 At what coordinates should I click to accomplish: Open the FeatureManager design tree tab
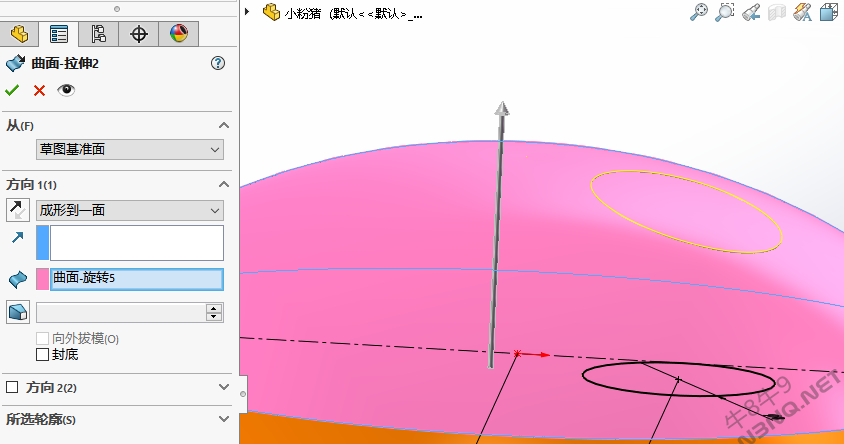pos(19,33)
